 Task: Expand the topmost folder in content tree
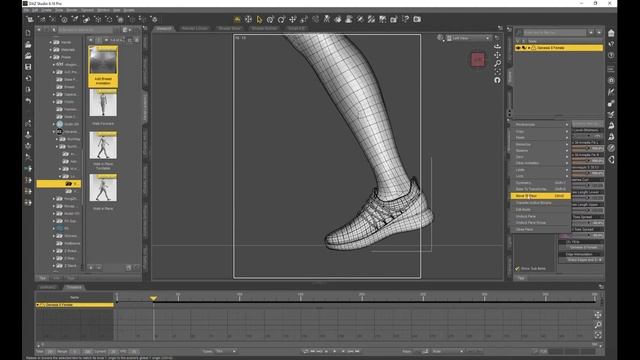tap(51, 42)
